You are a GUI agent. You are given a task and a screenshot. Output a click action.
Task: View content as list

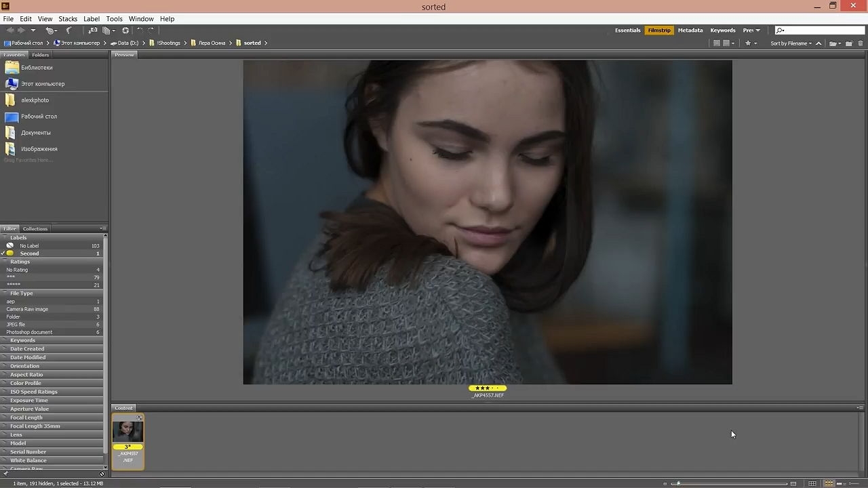click(x=854, y=484)
